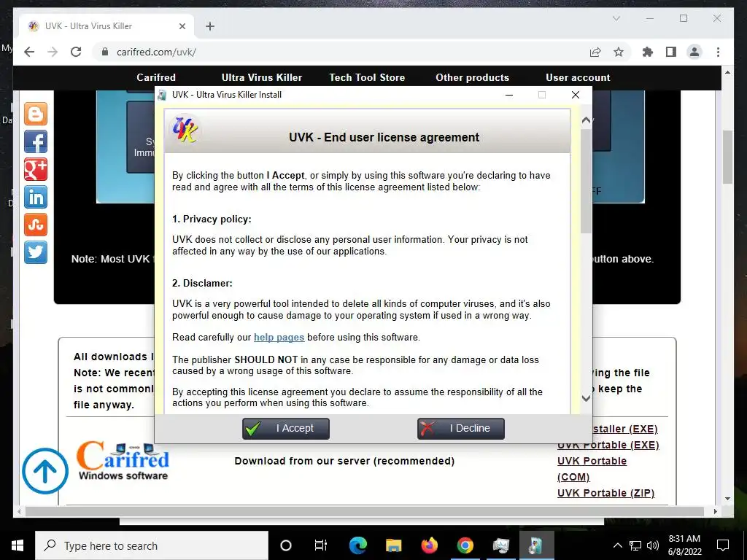Image resolution: width=747 pixels, height=560 pixels.
Task: Go back in Chrome
Action: 29,52
